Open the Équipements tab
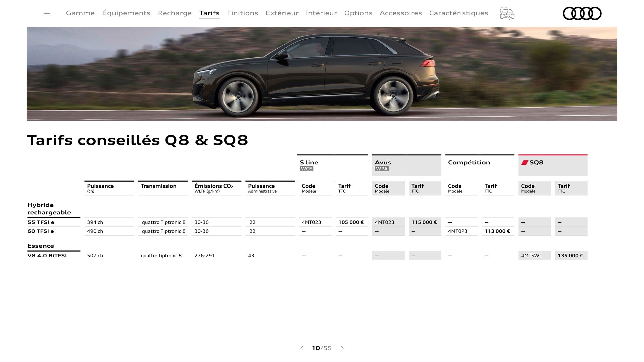 [126, 13]
